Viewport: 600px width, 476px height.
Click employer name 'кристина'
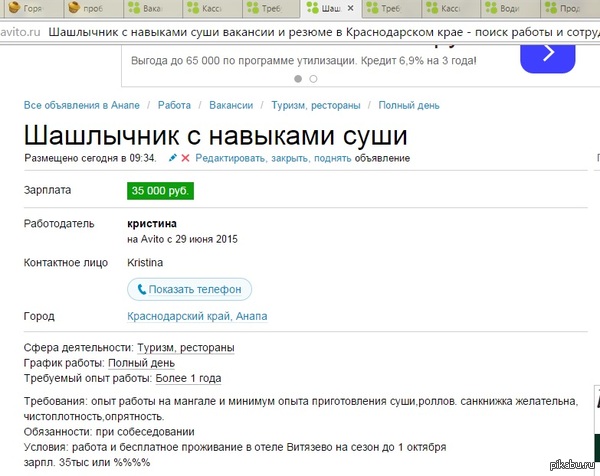(x=152, y=223)
